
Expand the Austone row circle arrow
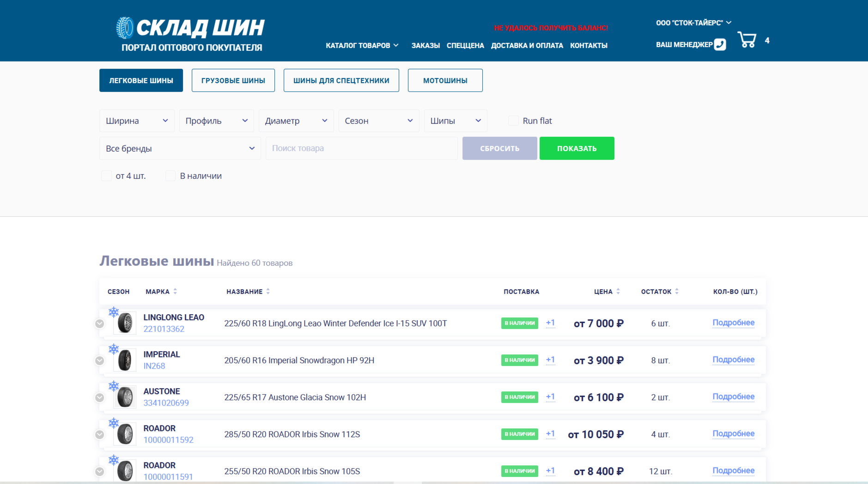(99, 398)
